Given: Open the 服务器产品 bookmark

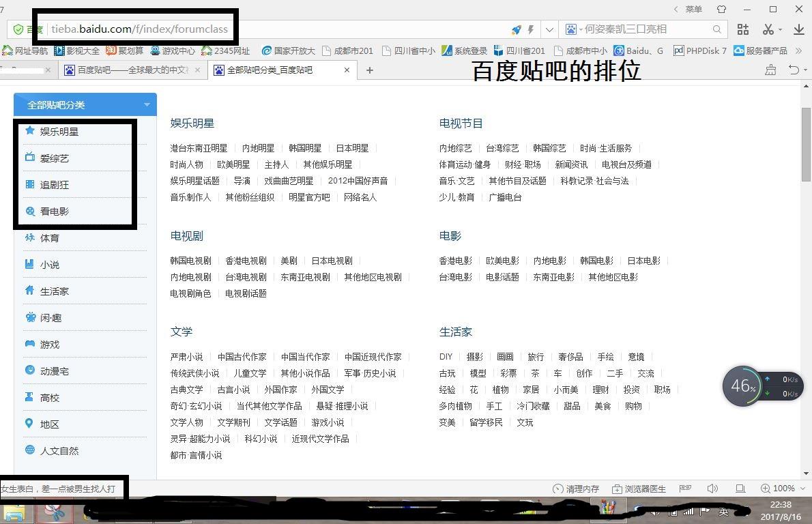Looking at the screenshot, I should point(760,50).
